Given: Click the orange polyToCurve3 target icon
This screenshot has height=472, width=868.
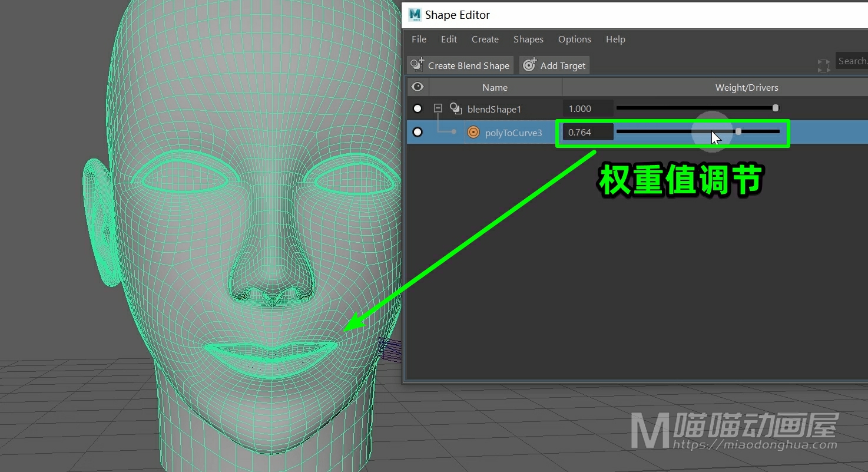Looking at the screenshot, I should tap(473, 133).
